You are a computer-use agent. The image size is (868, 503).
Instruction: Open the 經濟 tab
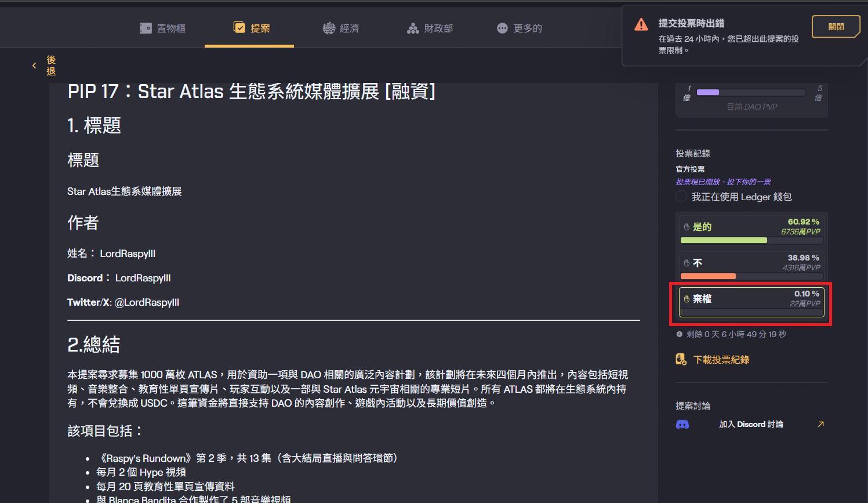pyautogui.click(x=341, y=28)
